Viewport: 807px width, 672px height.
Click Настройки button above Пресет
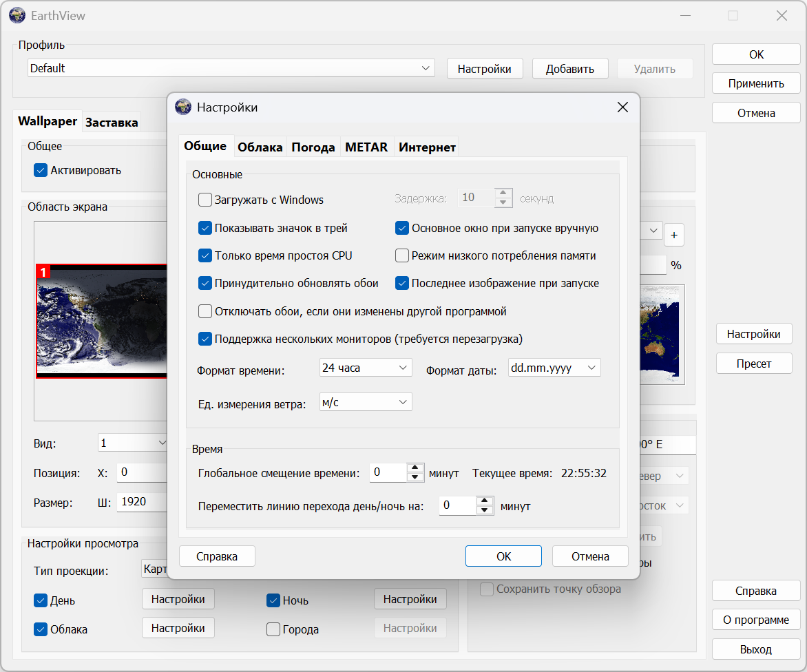[753, 334]
